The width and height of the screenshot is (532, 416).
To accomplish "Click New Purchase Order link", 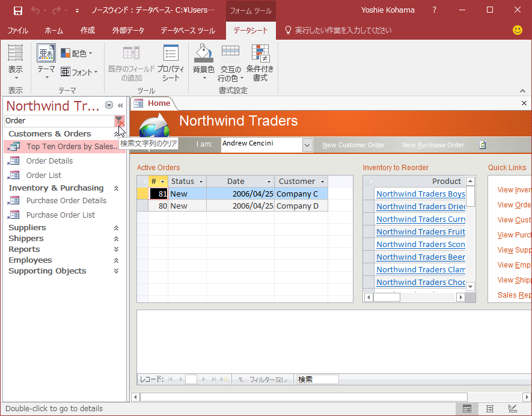I will pos(433,145).
